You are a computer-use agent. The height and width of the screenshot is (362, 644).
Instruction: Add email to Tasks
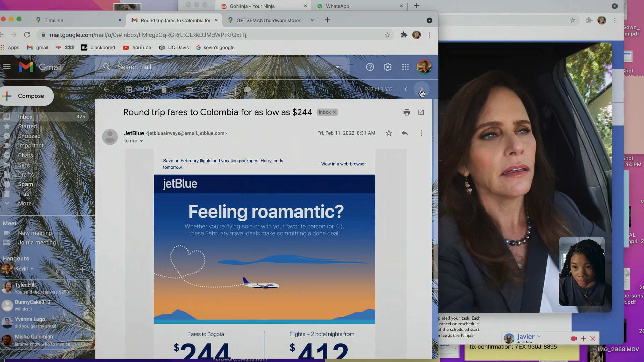pyautogui.click(x=223, y=89)
